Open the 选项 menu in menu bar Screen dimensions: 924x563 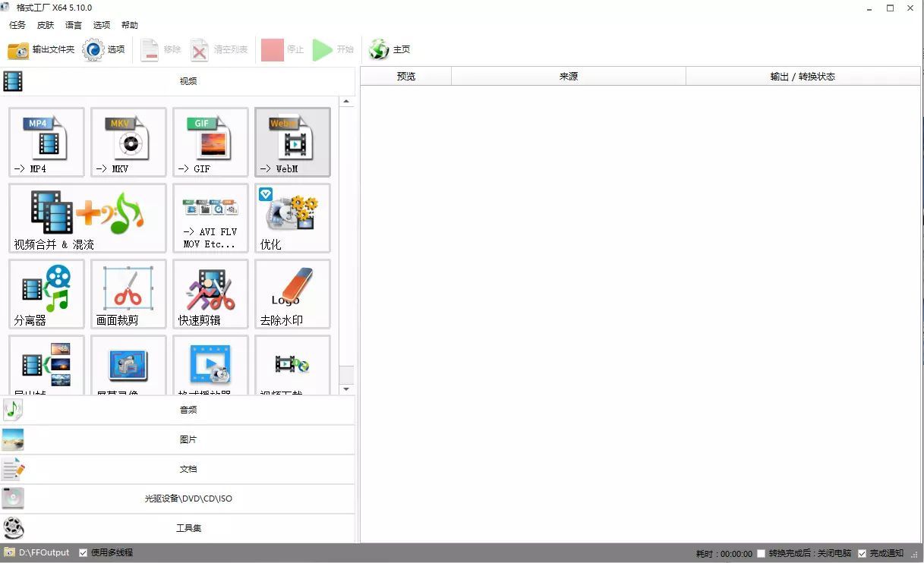click(x=102, y=25)
